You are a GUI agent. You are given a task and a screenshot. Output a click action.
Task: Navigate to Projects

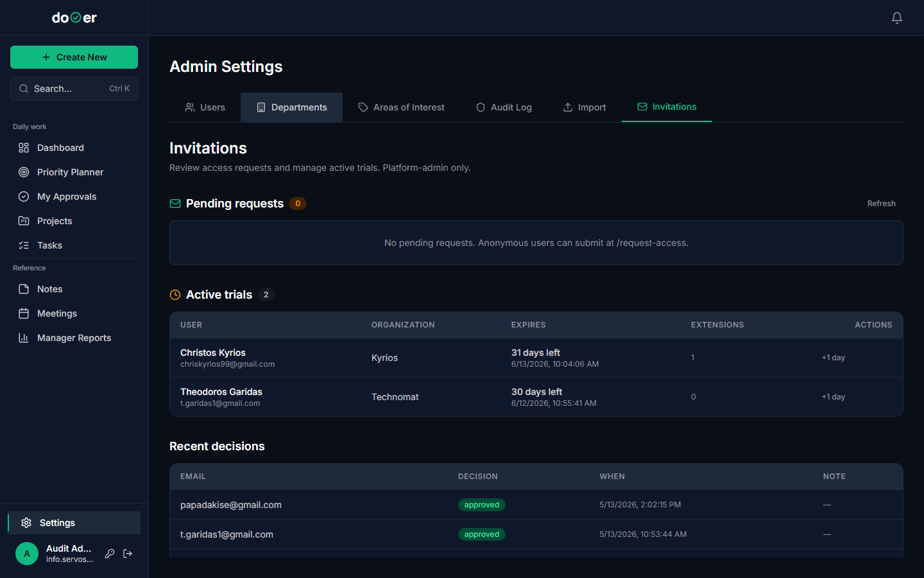coord(74,221)
